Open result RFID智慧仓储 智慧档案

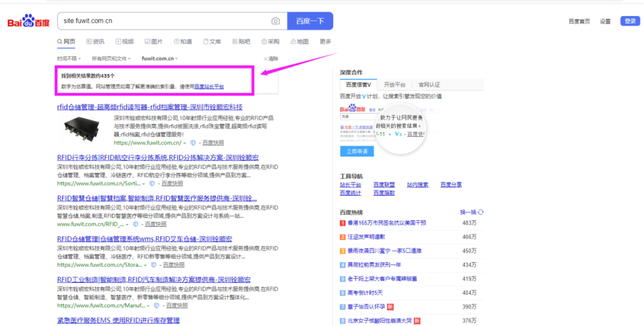click(157, 198)
